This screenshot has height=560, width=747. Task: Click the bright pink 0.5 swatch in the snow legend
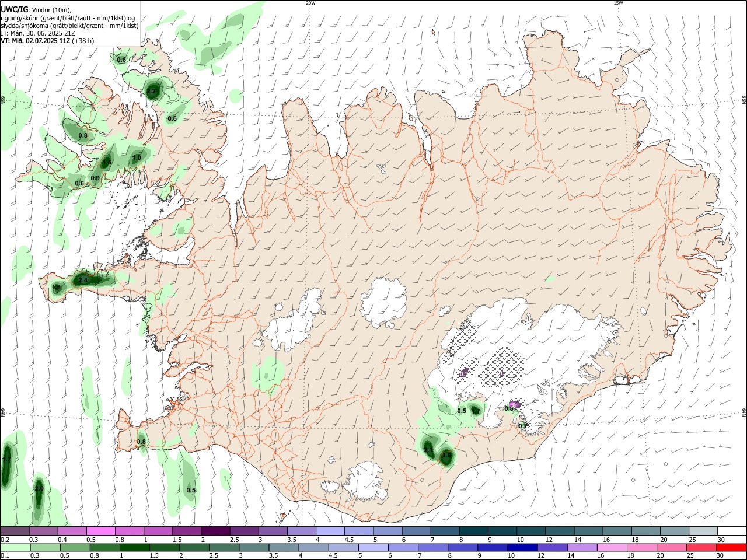(x=100, y=531)
